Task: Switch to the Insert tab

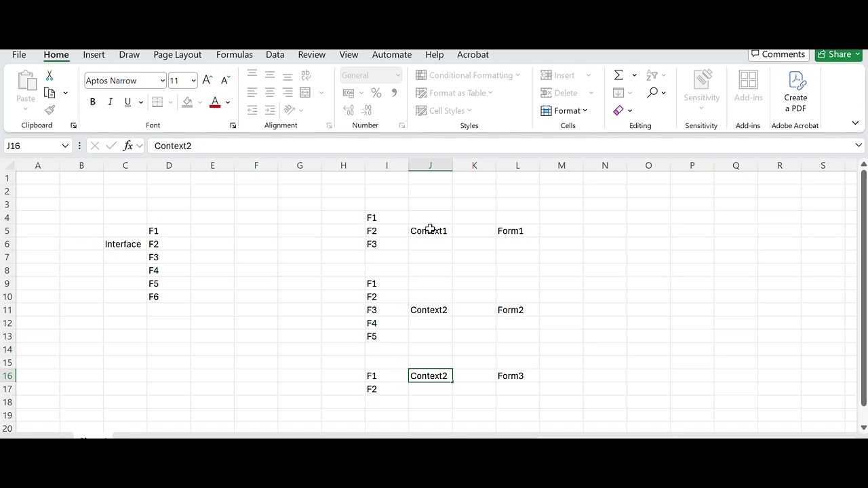Action: [94, 54]
